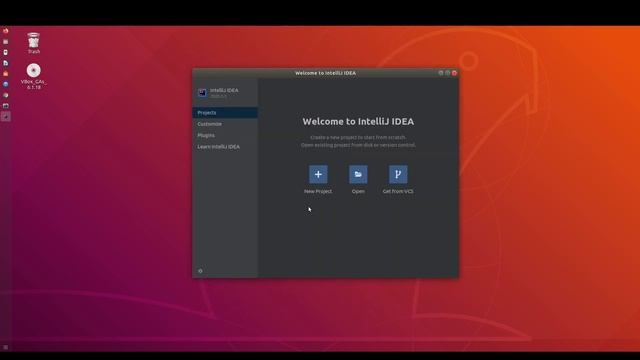Minimize the Welcome to IntelliJ IDEA window
This screenshot has height=360, width=640.
pos(441,73)
